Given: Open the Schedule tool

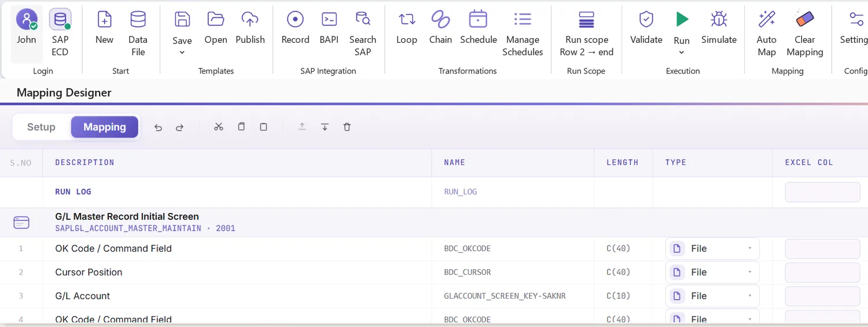Looking at the screenshot, I should [479, 27].
